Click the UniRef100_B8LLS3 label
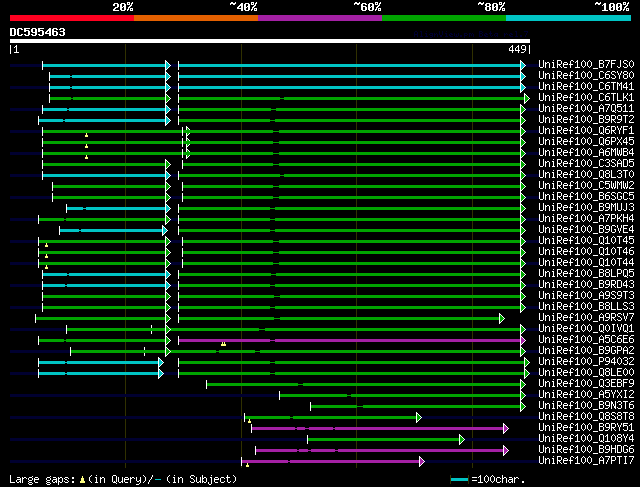The image size is (640, 487). click(x=586, y=307)
